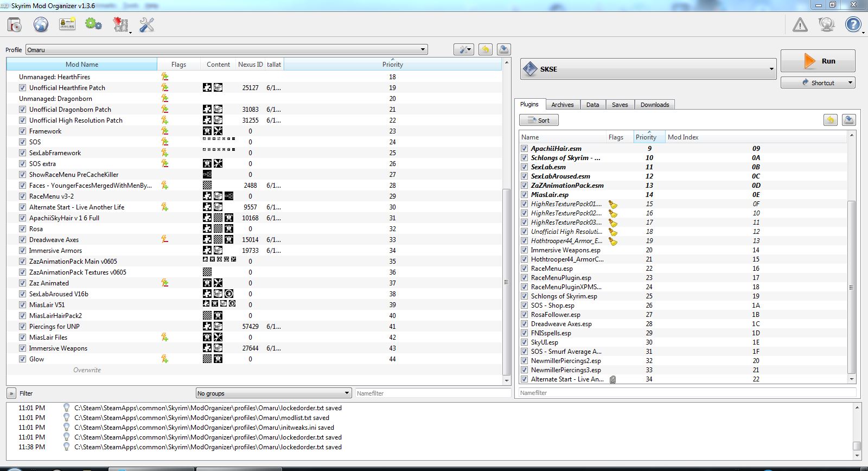Click the Sort plugins button
868x471 pixels.
coord(539,120)
